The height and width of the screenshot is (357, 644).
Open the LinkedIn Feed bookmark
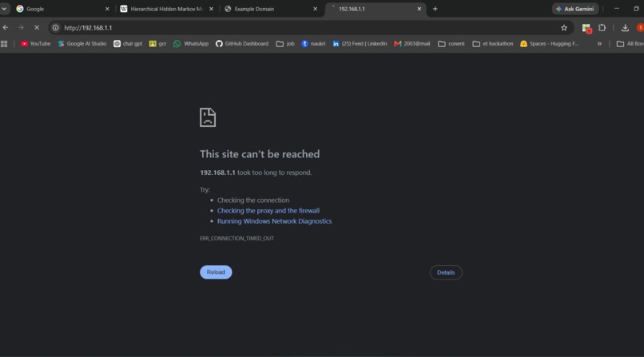pyautogui.click(x=360, y=43)
